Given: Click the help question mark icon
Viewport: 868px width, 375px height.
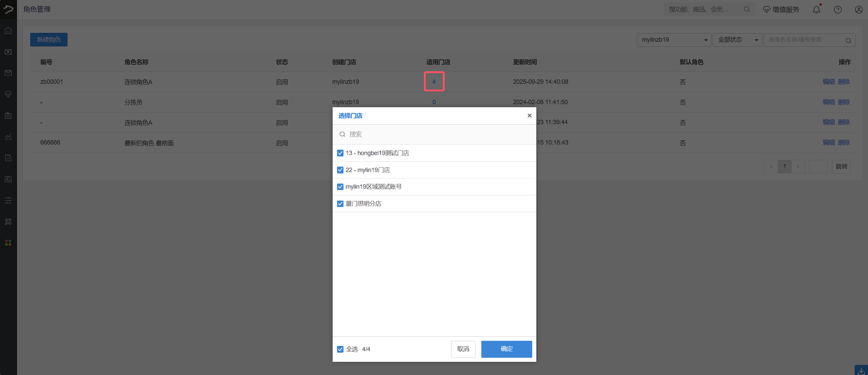Looking at the screenshot, I should (837, 9).
